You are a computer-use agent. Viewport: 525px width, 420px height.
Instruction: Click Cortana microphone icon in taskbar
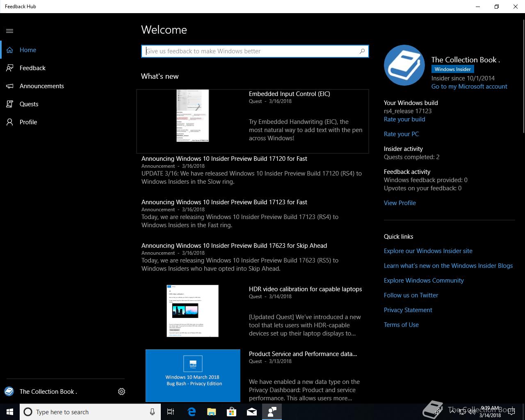[152, 412]
